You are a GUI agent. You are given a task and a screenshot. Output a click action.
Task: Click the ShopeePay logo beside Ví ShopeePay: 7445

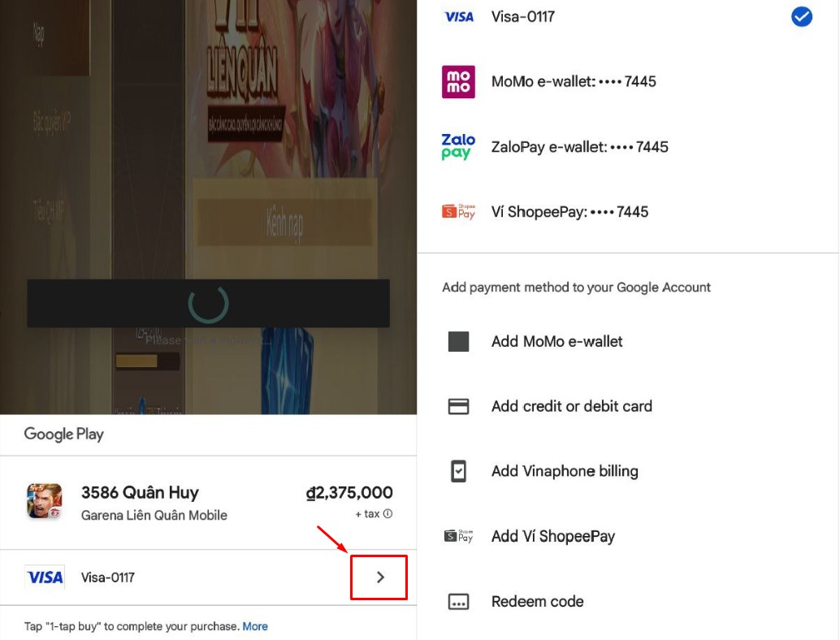click(458, 212)
